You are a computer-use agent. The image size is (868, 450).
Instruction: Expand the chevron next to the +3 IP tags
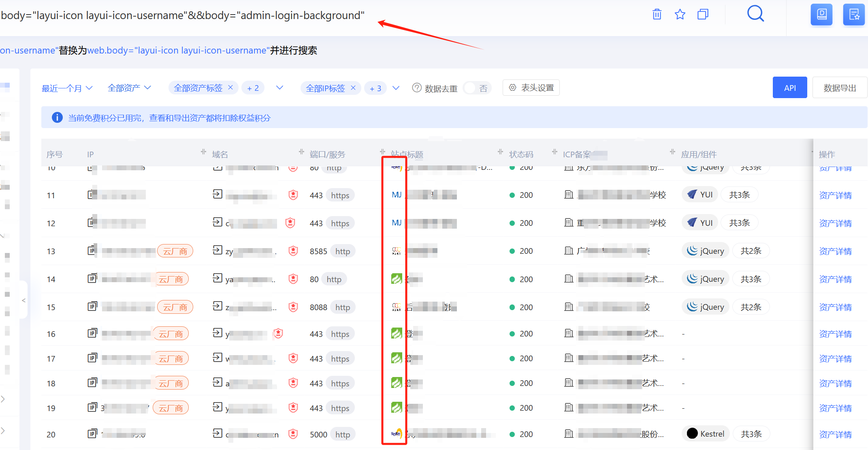click(x=396, y=88)
